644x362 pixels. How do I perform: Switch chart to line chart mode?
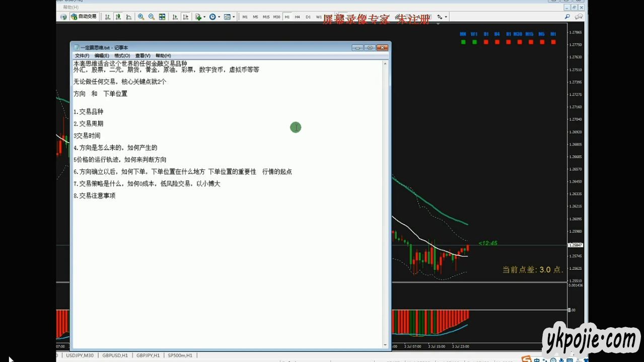(129, 17)
